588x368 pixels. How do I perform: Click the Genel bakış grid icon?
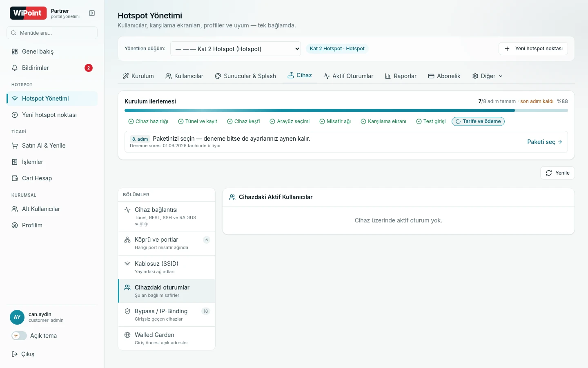click(15, 52)
